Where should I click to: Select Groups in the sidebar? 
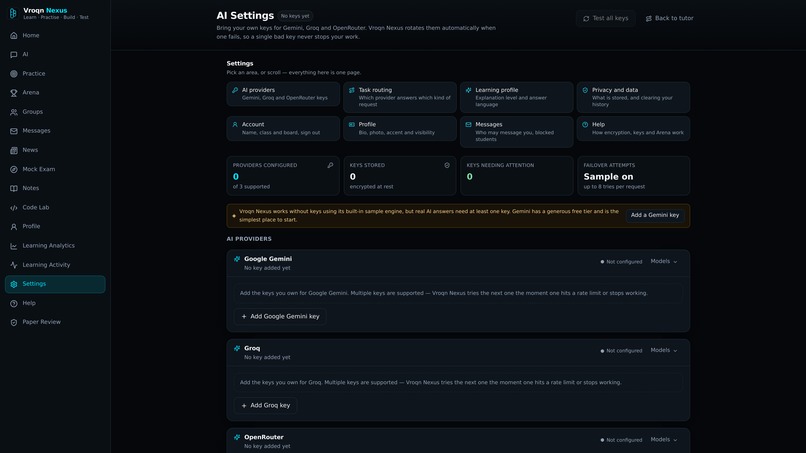[55, 112]
